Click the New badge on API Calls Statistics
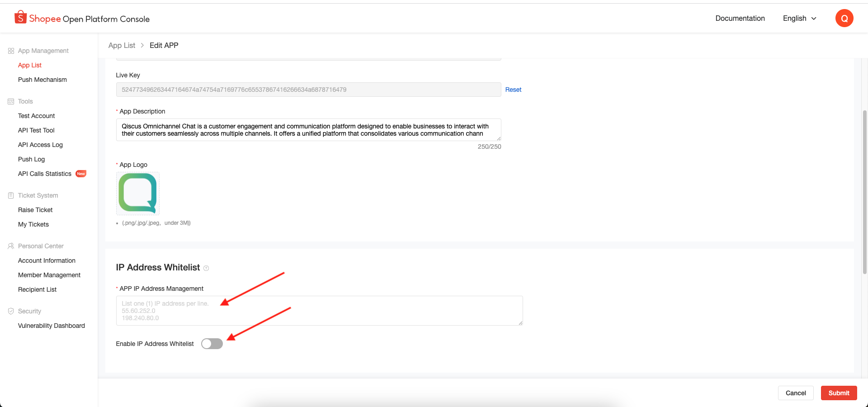Viewport: 868px width, 407px height. pyautogui.click(x=81, y=174)
